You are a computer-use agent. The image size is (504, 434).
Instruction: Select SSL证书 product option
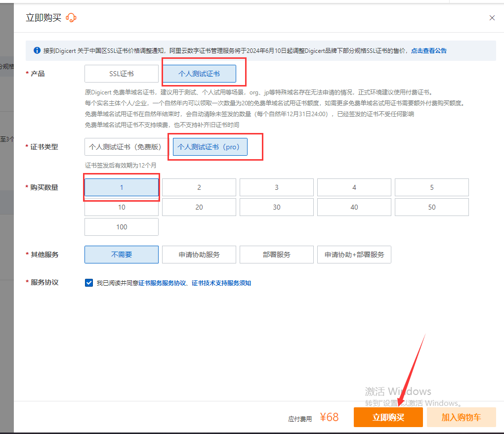tap(121, 74)
